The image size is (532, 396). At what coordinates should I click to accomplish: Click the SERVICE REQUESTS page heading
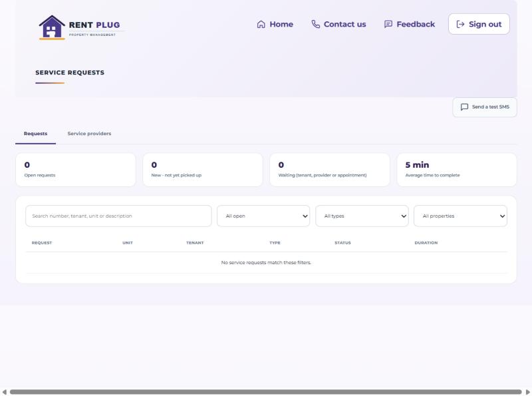pos(70,73)
